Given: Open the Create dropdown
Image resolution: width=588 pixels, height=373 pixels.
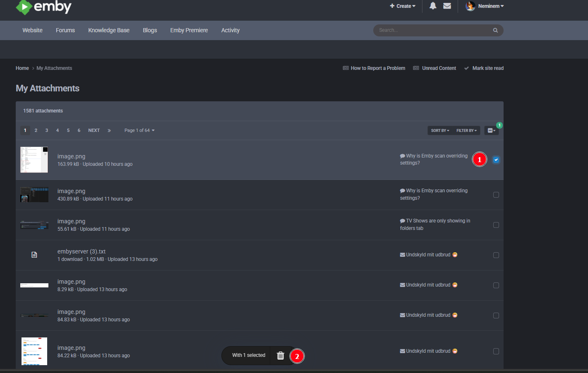Looking at the screenshot, I should pos(403,6).
